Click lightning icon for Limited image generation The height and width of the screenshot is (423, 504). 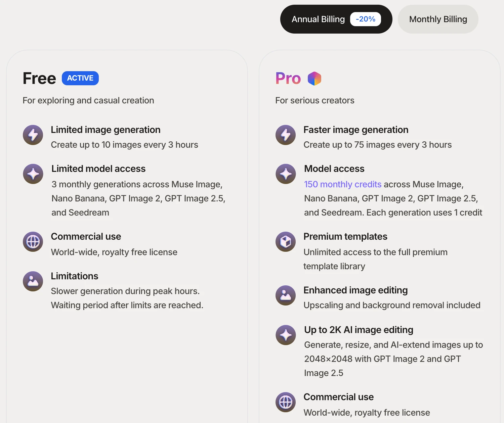pyautogui.click(x=33, y=135)
